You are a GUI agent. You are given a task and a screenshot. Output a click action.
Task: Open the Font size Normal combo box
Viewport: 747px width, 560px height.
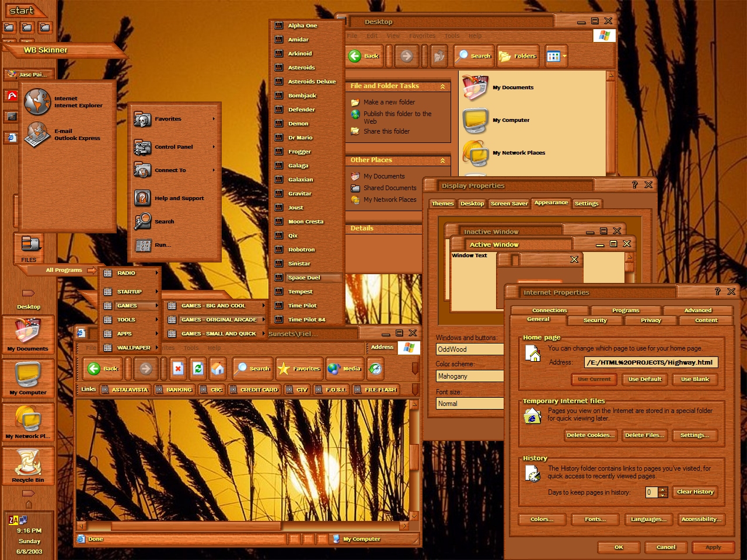point(470,404)
